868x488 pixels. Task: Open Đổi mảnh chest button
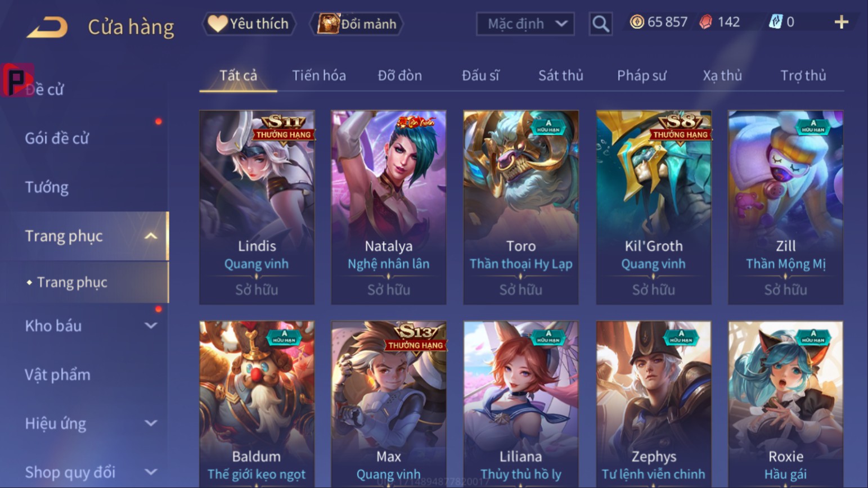pos(357,24)
